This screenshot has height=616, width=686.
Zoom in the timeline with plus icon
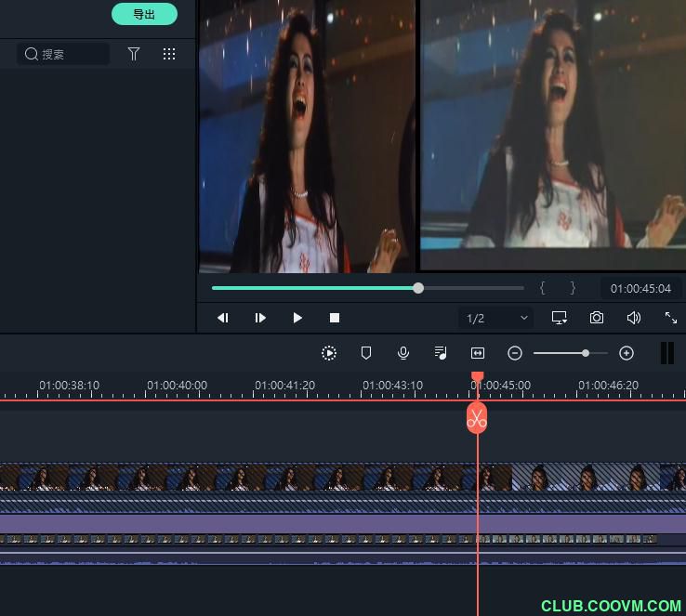click(x=627, y=353)
